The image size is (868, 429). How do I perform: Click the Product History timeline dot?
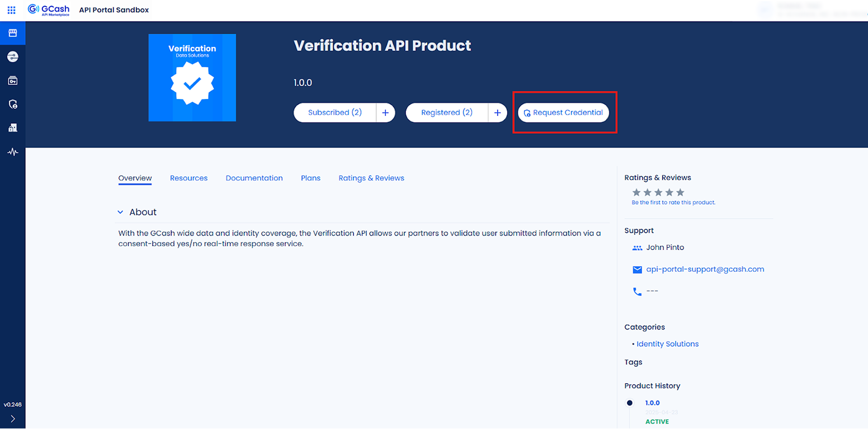pos(630,403)
